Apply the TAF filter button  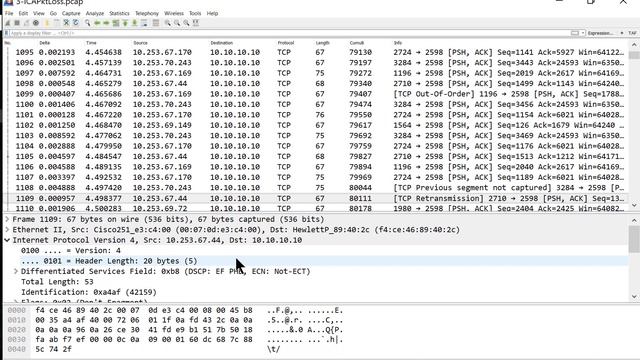click(x=632, y=33)
